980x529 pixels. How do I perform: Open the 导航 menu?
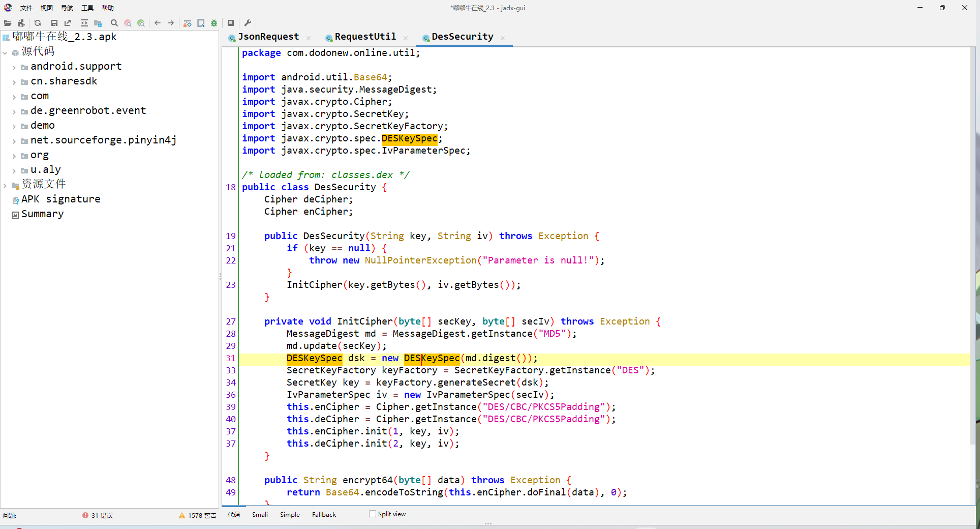point(67,8)
